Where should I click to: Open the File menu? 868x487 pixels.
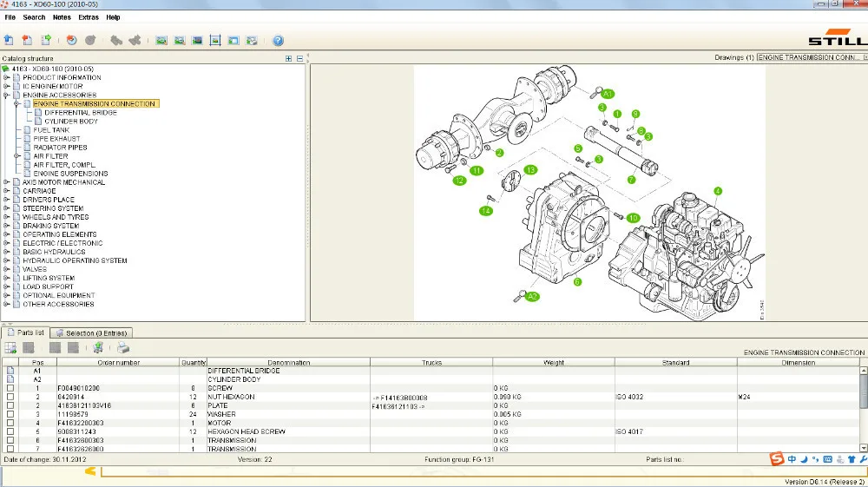pos(10,17)
